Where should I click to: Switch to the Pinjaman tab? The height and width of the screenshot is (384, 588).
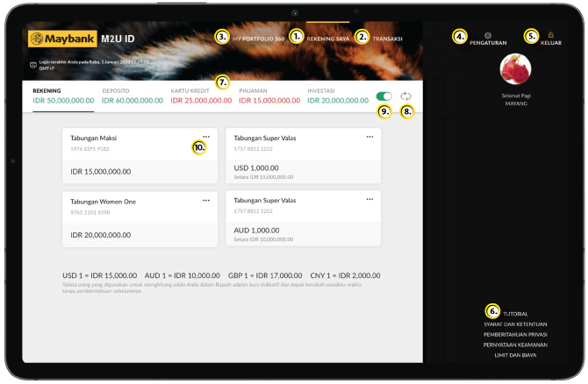(269, 96)
